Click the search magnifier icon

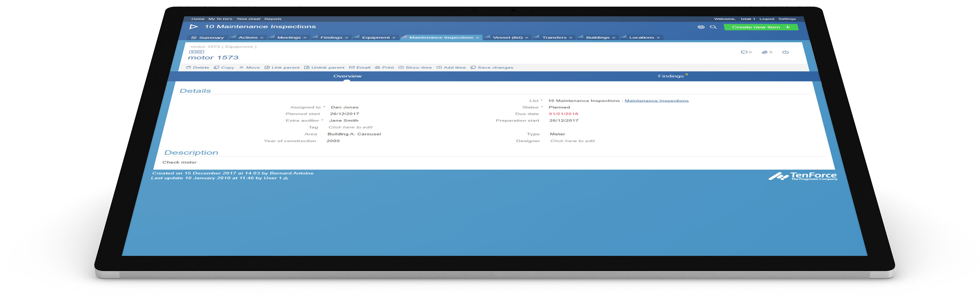(713, 27)
